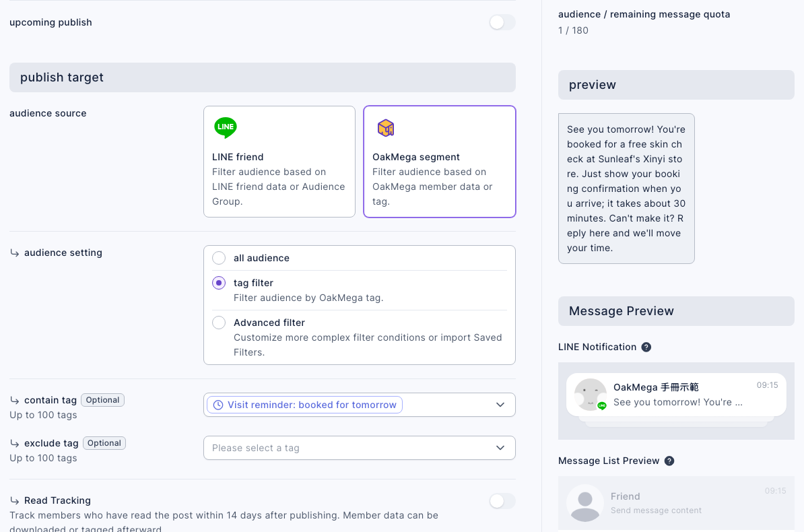
Task: Click the 'audience source' label
Action: pyautogui.click(x=48, y=113)
